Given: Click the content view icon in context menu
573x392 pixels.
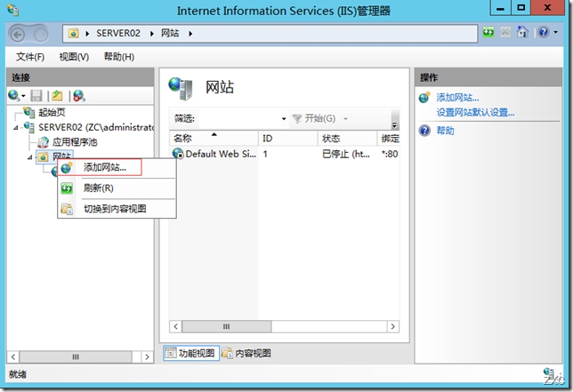Looking at the screenshot, I should pyautogui.click(x=67, y=209).
